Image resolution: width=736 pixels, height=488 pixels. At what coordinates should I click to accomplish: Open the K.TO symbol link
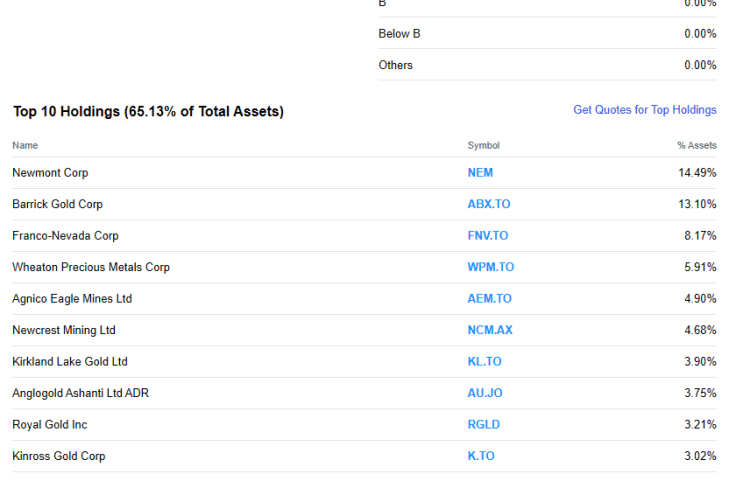click(x=480, y=456)
